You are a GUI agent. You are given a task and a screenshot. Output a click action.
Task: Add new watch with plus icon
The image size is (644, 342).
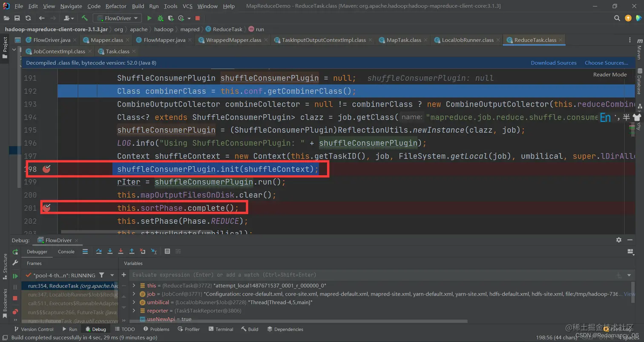pos(124,275)
